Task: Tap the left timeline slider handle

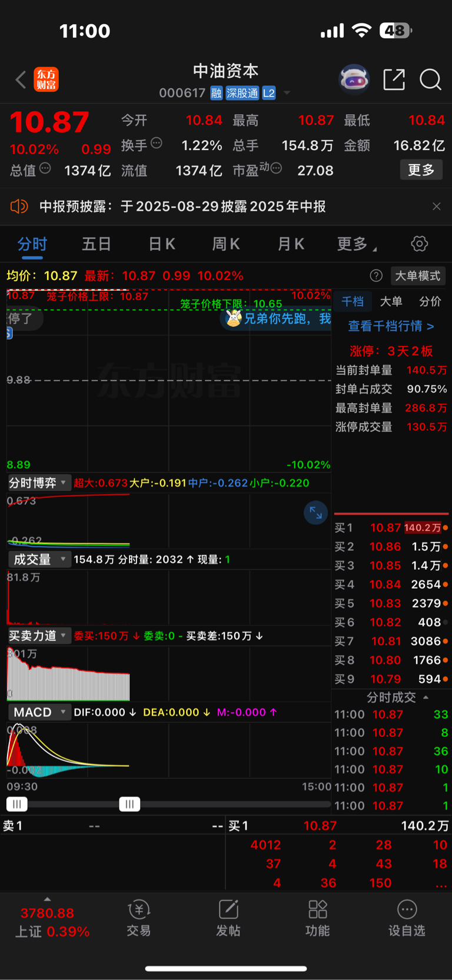Action: 16,804
